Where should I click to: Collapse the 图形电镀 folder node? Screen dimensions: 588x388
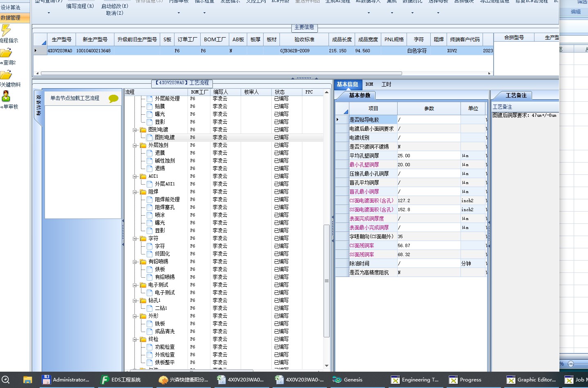135,130
